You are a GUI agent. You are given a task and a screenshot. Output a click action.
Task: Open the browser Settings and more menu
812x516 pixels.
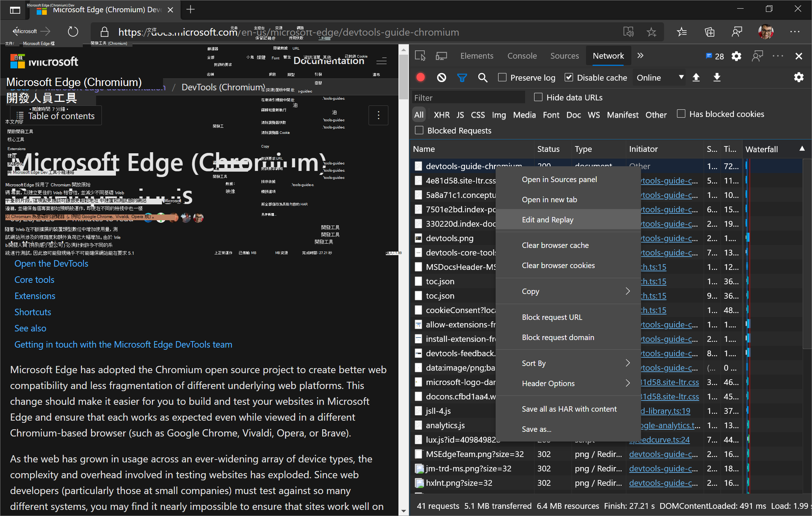(795, 32)
